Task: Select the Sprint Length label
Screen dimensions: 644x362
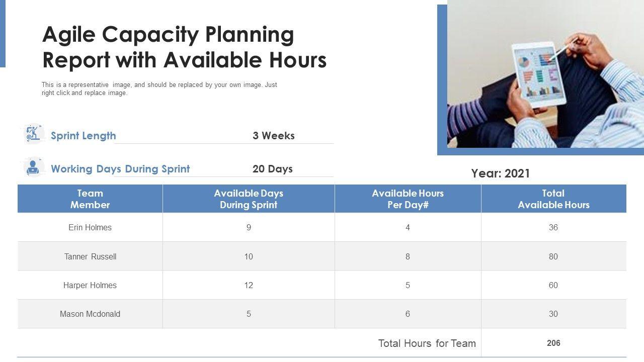Action: coord(84,136)
